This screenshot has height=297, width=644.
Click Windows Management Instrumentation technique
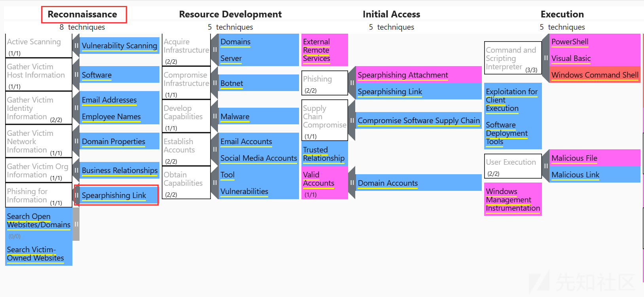[x=513, y=199]
